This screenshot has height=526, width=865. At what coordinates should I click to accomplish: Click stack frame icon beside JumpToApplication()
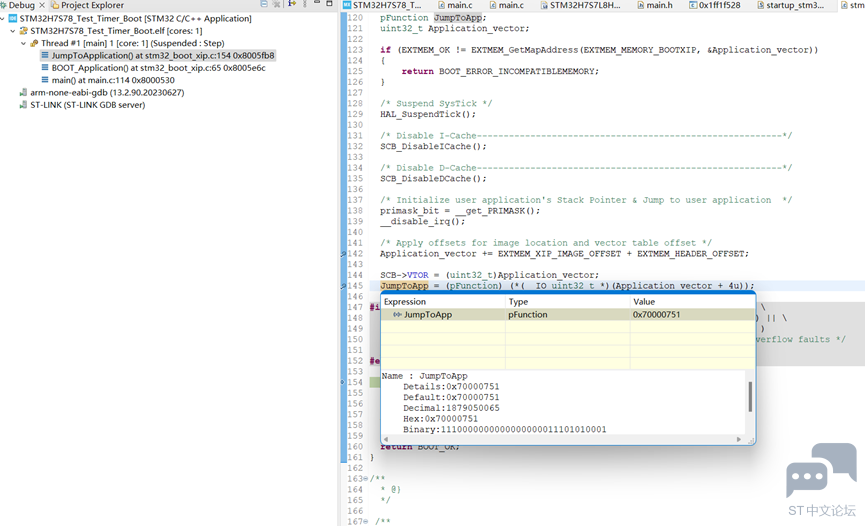click(x=45, y=55)
